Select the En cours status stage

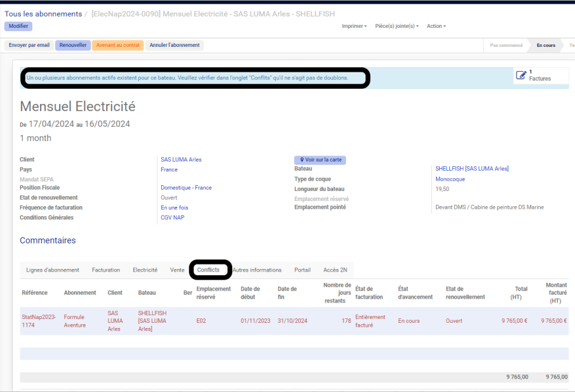click(x=546, y=46)
